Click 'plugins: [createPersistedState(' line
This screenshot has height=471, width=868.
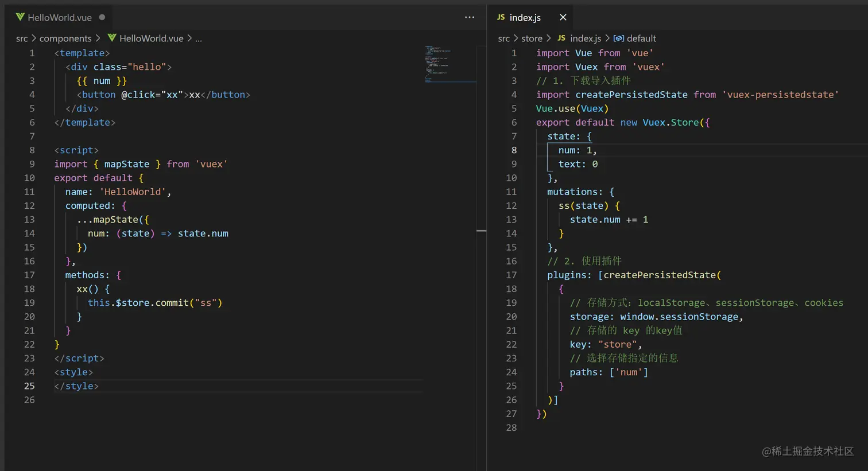tap(634, 275)
